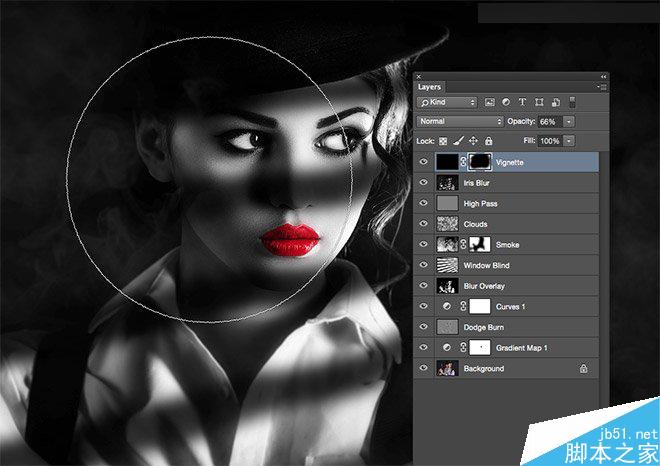Hide the Vignette layer
Screen dimensions: 660x466
pyautogui.click(x=424, y=162)
